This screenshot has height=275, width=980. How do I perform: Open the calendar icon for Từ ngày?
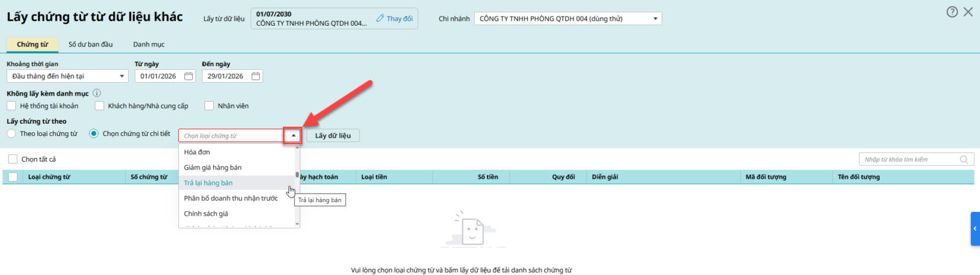pos(189,76)
